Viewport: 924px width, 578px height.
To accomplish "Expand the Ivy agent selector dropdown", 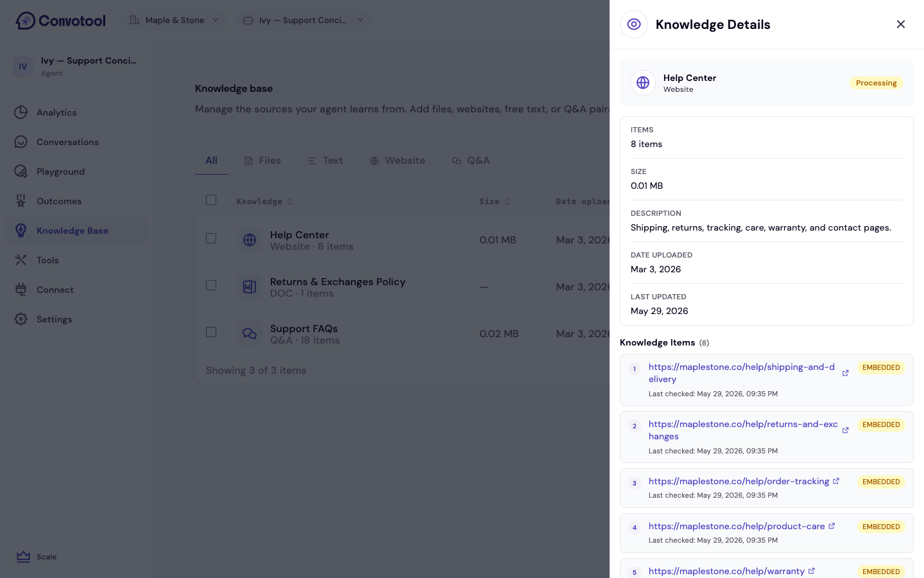I will click(304, 20).
